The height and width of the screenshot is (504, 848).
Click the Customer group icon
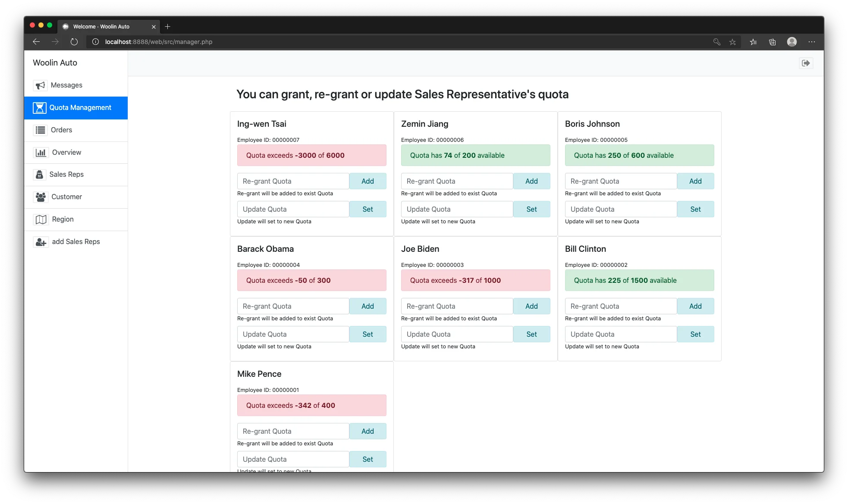(x=41, y=197)
